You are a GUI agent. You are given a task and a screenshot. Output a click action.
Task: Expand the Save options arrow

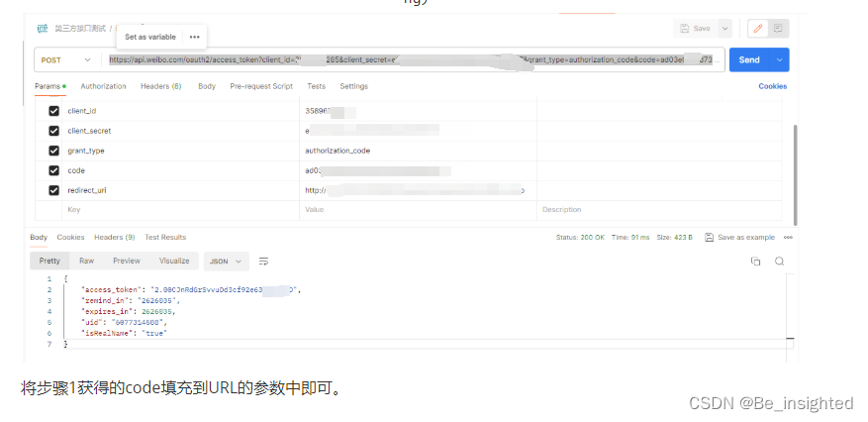pyautogui.click(x=724, y=29)
